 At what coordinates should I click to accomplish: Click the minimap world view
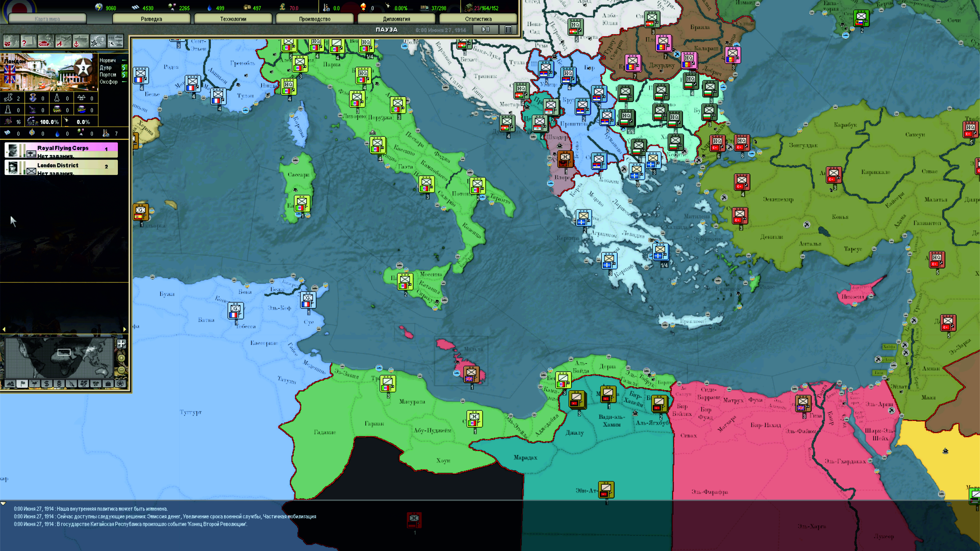(x=59, y=358)
